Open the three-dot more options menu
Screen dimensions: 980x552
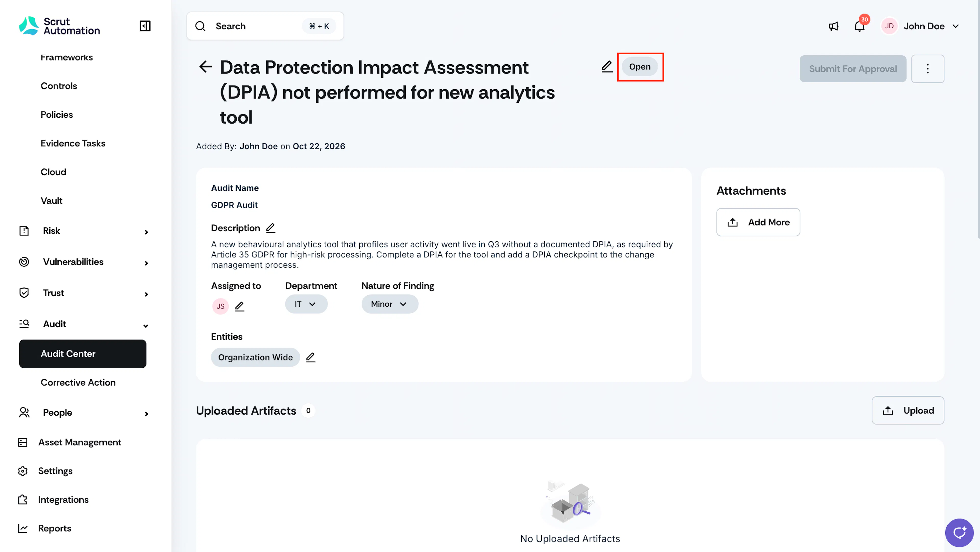point(927,68)
